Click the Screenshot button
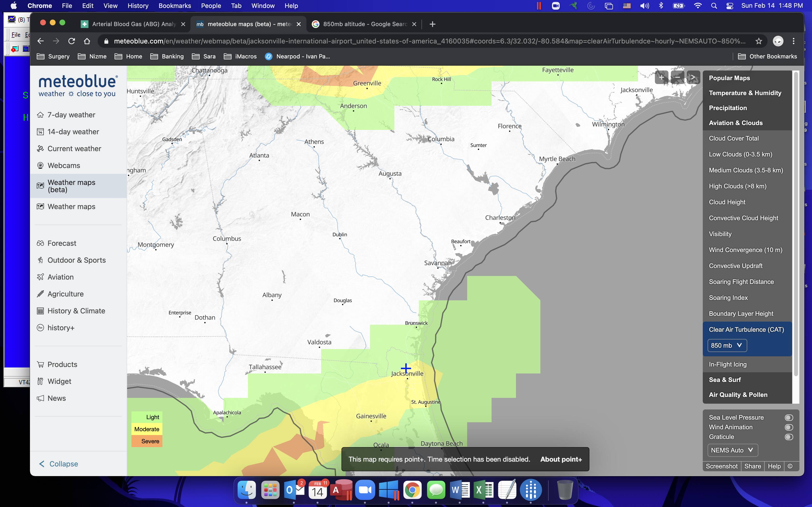 click(x=721, y=466)
